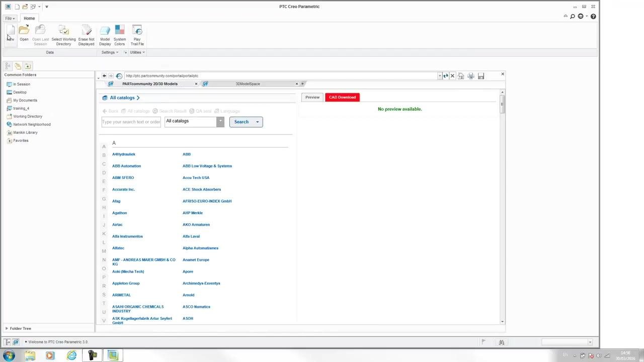The width and height of the screenshot is (644, 362).
Task: Create a new file with the New icon
Action: (11, 34)
